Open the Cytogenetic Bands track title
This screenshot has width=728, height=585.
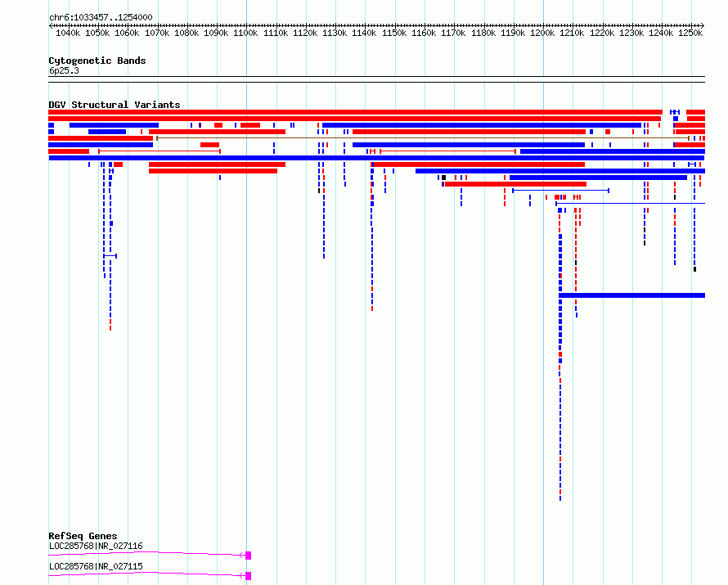point(97,61)
